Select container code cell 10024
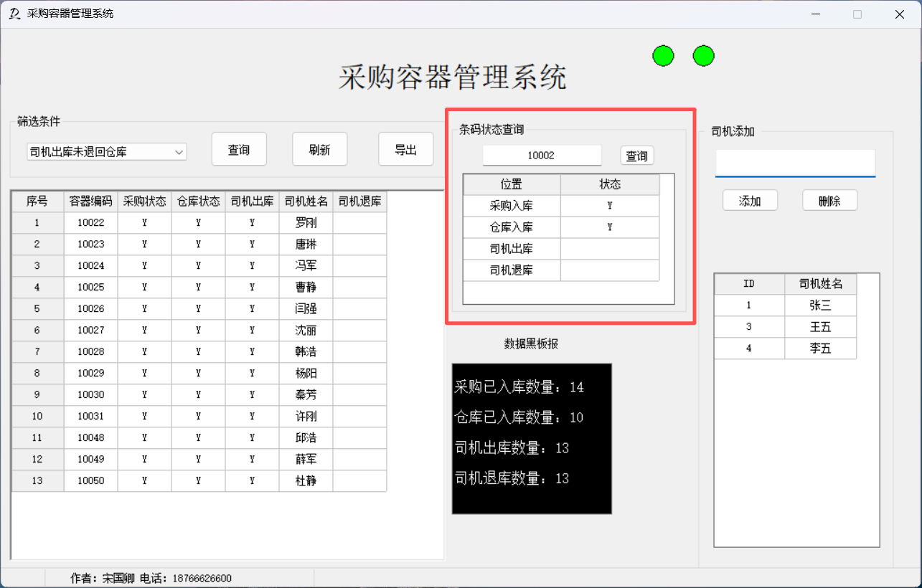Screen dimensions: 922x588 point(91,266)
